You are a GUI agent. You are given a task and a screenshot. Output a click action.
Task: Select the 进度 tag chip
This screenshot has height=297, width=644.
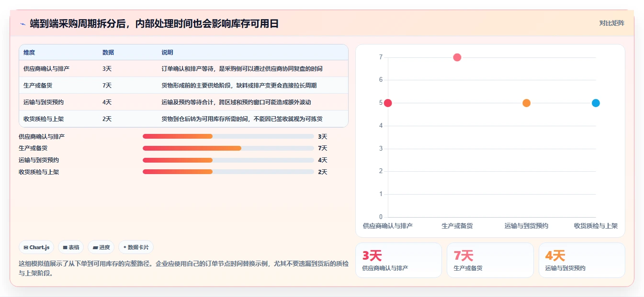101,247
